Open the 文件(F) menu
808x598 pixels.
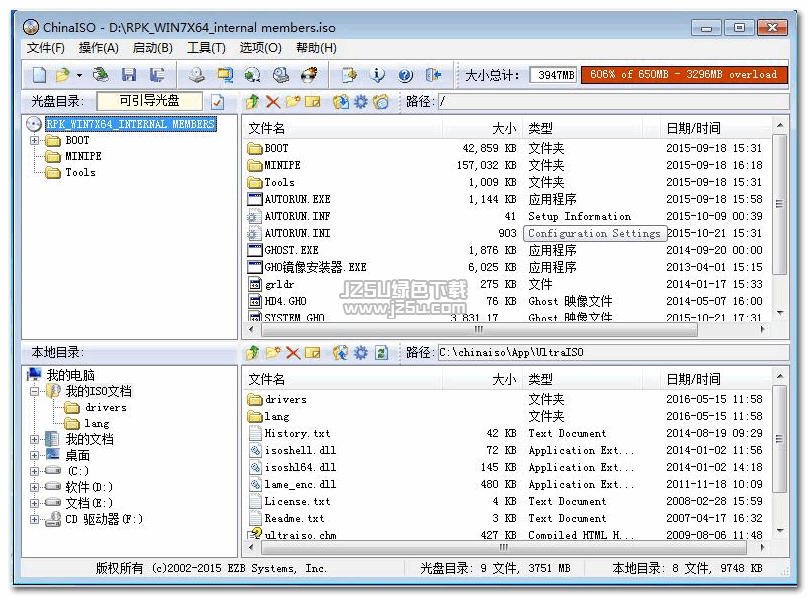click(x=46, y=48)
